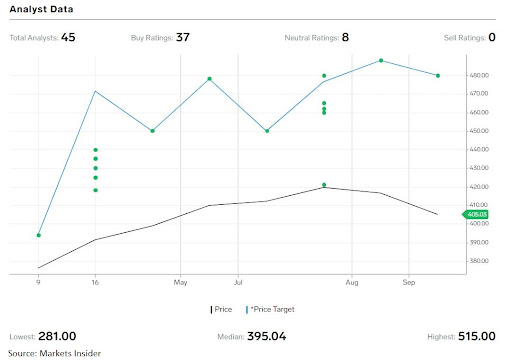
Task: Select the last price target dot after Sep
Action: click(438, 76)
